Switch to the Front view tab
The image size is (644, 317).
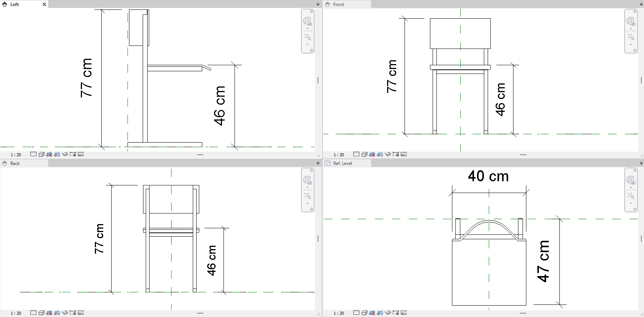point(339,5)
